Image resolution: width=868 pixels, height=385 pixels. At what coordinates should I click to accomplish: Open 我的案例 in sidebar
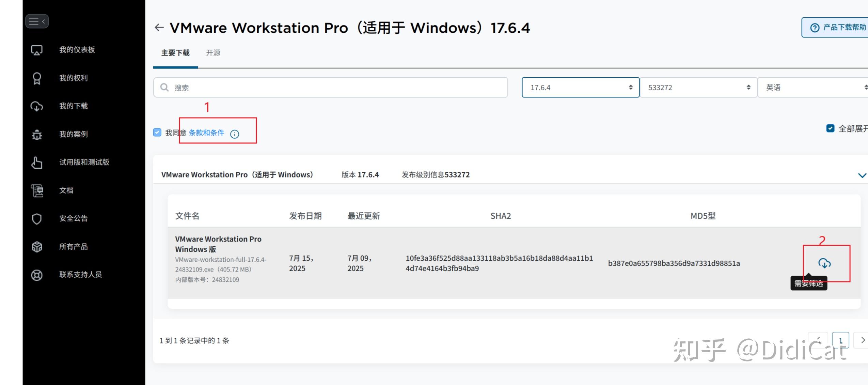74,134
